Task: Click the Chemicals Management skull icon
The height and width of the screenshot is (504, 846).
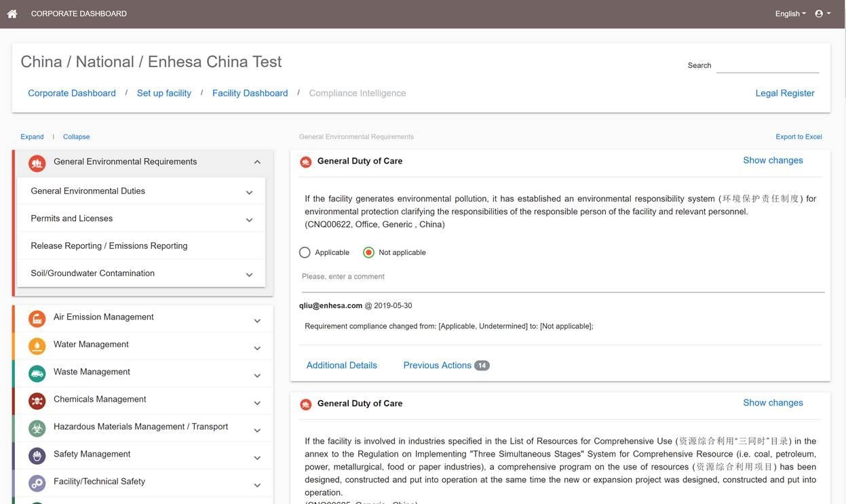Action: (37, 400)
